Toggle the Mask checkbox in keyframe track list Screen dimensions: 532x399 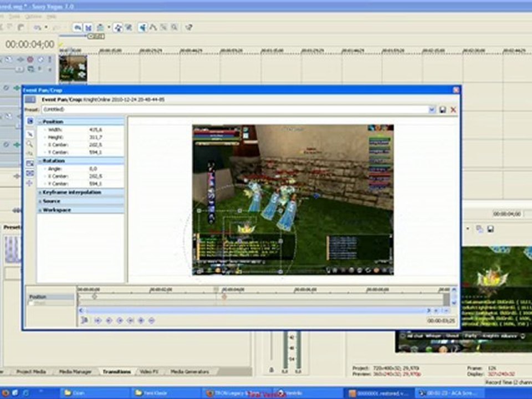click(x=31, y=303)
